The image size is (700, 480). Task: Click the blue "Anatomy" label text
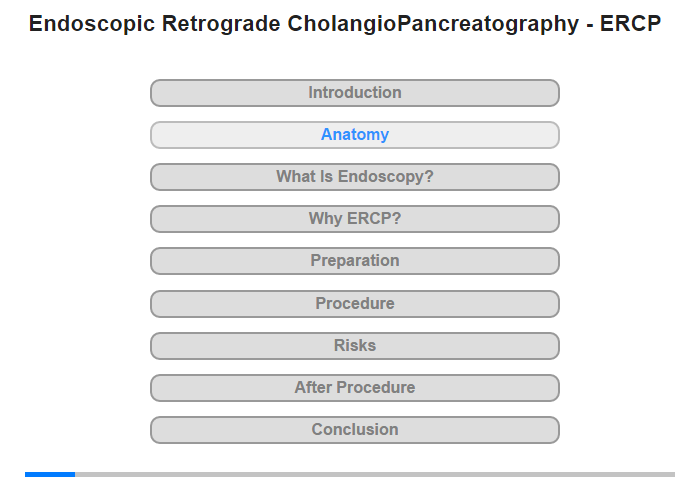[355, 134]
